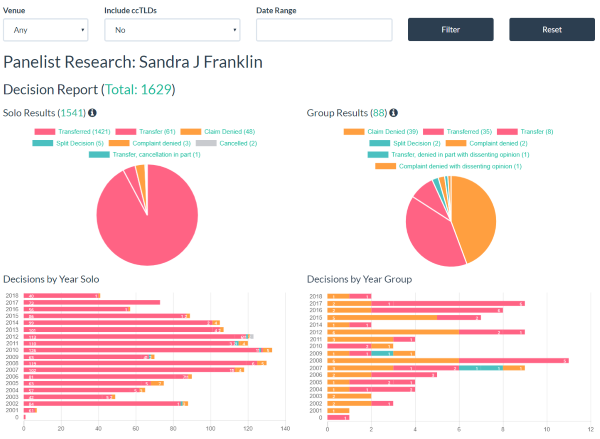Toggle Cancelled (2) legend entry

(x=224, y=143)
